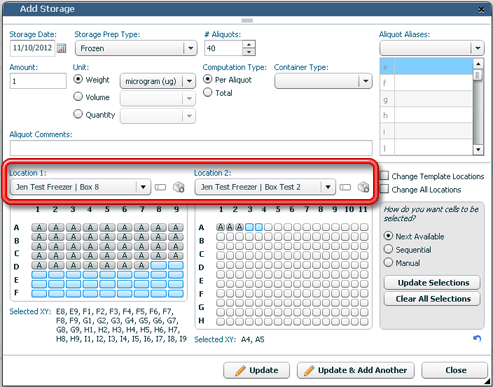Screen dimensions: 493x387
Task: Open the Storage Date calendar picker
Action: [61, 48]
